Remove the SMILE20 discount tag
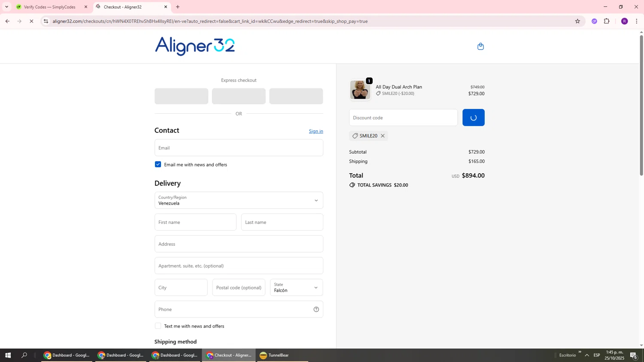The image size is (644, 362). coord(383,136)
